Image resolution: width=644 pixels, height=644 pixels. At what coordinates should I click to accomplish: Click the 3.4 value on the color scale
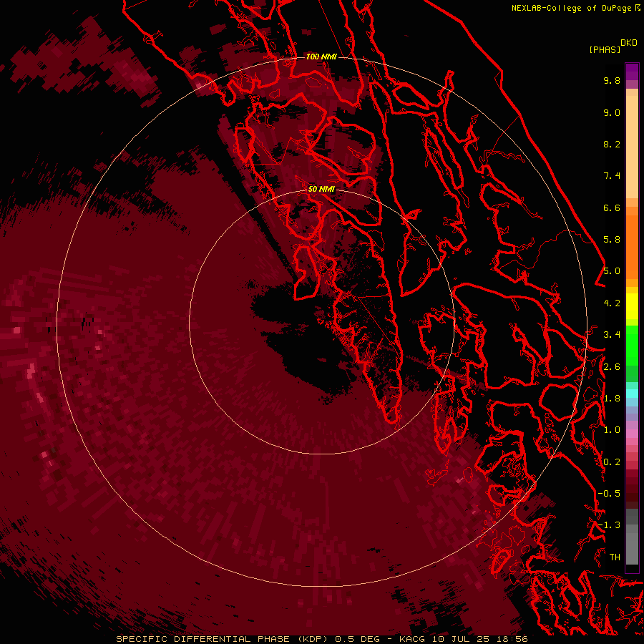(612, 335)
